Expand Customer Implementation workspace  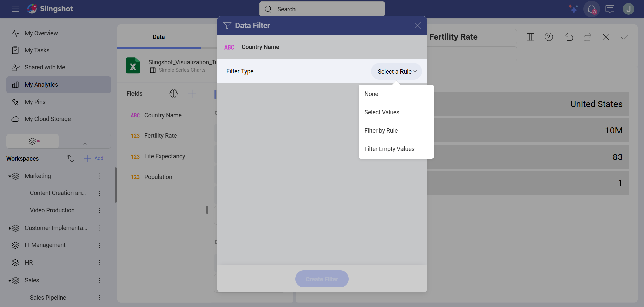point(10,228)
